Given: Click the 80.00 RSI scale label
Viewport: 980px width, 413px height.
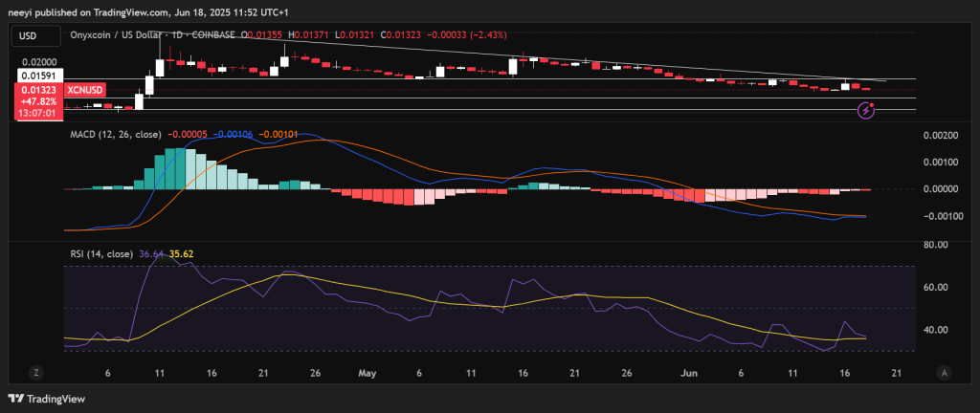Looking at the screenshot, I should click(936, 244).
